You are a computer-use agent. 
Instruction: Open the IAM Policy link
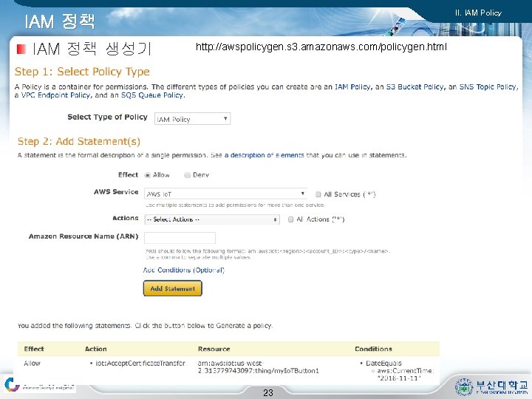(352, 87)
